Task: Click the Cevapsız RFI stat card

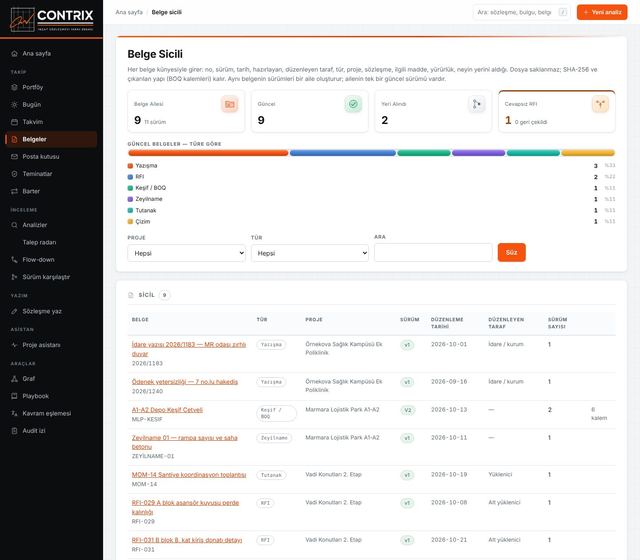Action: [x=557, y=111]
